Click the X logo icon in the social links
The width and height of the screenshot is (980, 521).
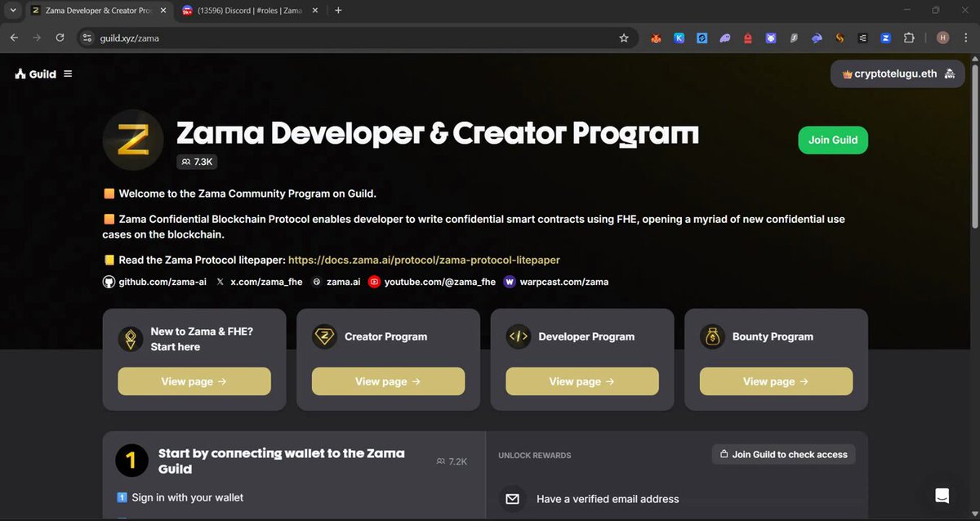click(x=220, y=282)
